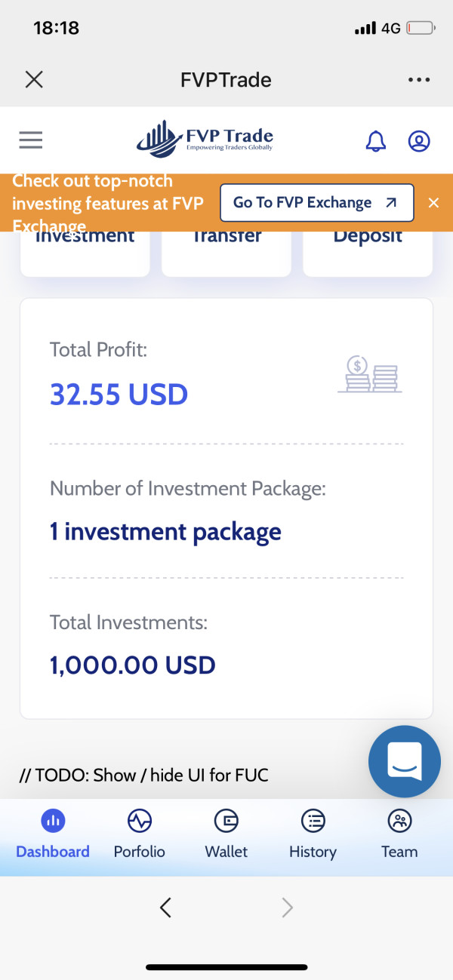Tap the coins stack icon
The height and width of the screenshot is (980, 453).
369,374
